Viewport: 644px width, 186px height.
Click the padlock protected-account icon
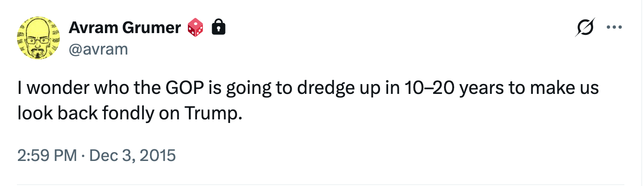[218, 29]
